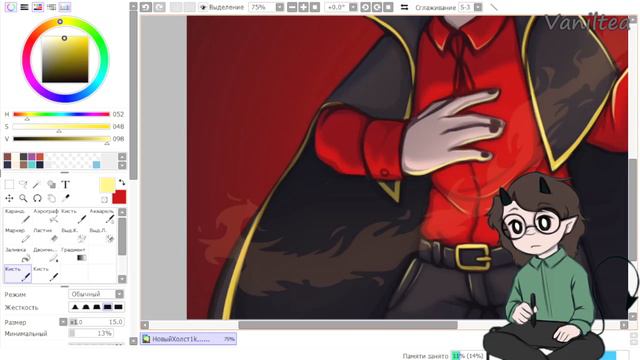Image resolution: width=640 pixels, height=360 pixels.
Task: Pick the softest Жесткость edge shape
Action: tap(76, 307)
